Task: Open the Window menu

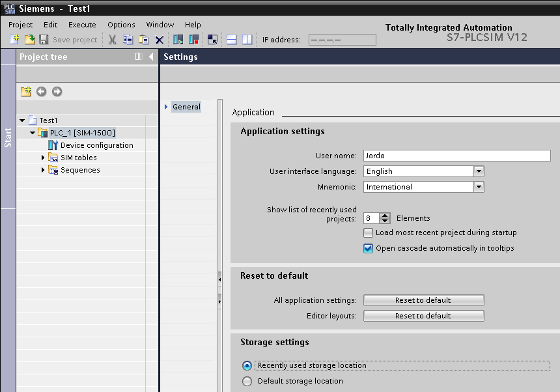Action: (x=160, y=25)
